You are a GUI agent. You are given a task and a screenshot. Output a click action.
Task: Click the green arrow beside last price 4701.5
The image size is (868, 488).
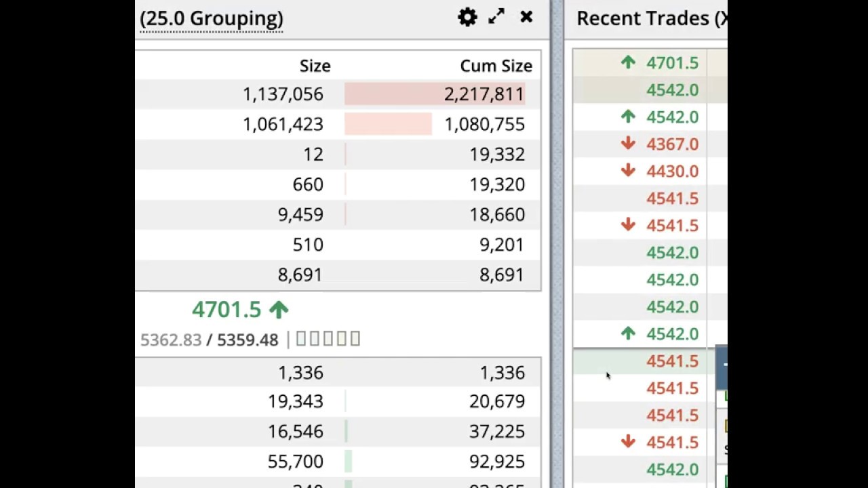pyautogui.click(x=279, y=310)
